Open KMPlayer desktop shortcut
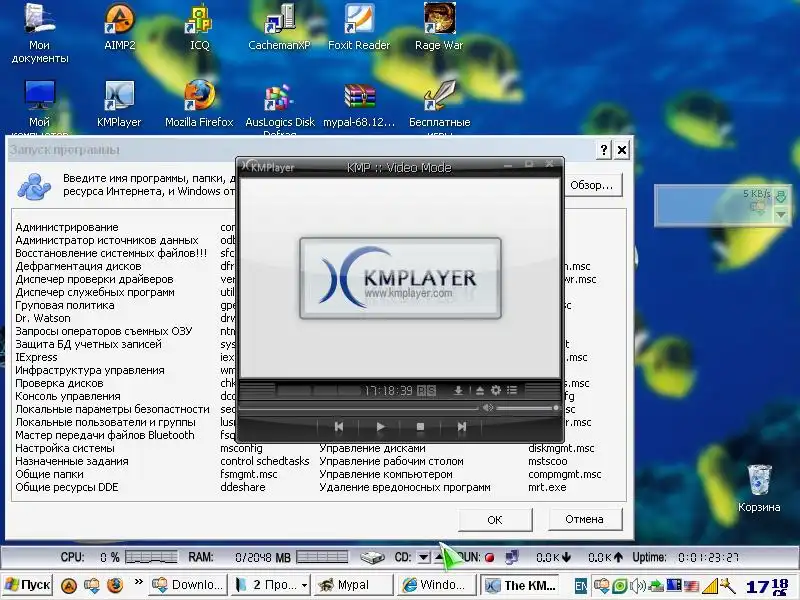Screen dimensions: 800x600 (x=119, y=104)
